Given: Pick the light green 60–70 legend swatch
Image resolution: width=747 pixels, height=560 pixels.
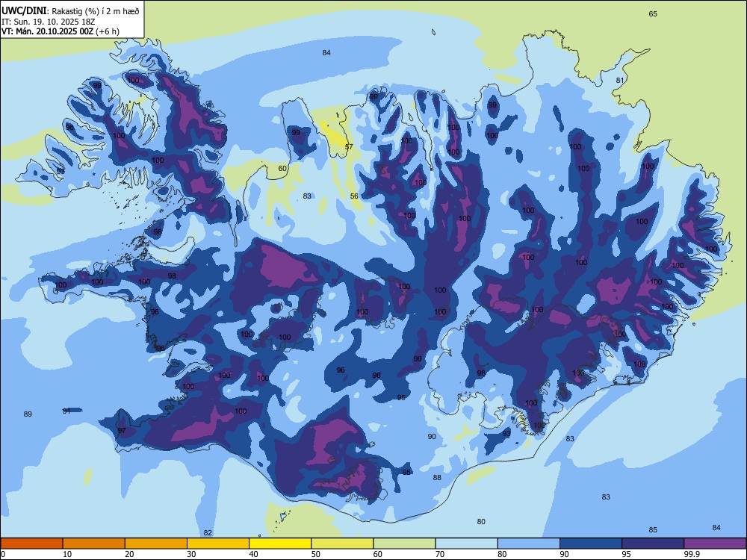Looking at the screenshot, I should [x=404, y=544].
